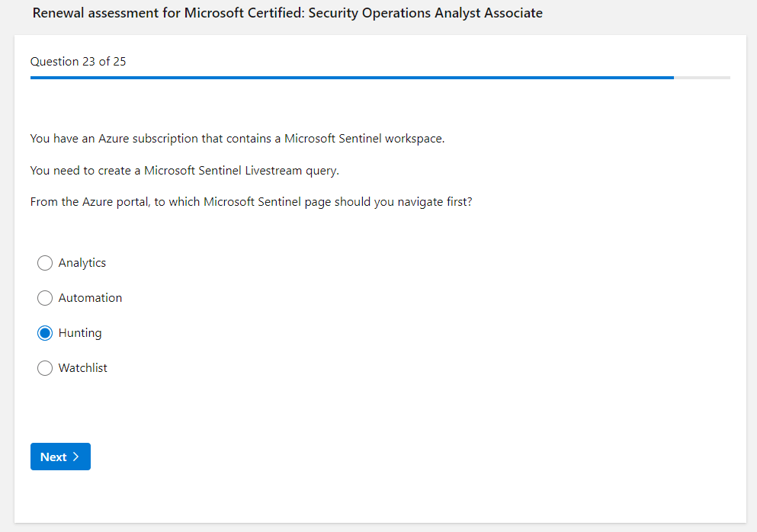Click the sentence about Azure subscription workspace
This screenshot has height=532, width=757.
[x=237, y=139]
